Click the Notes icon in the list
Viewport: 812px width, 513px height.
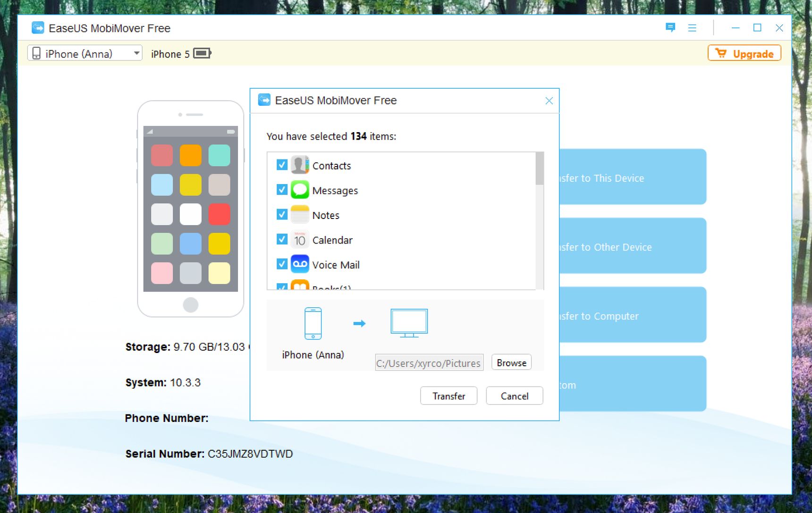click(x=300, y=214)
